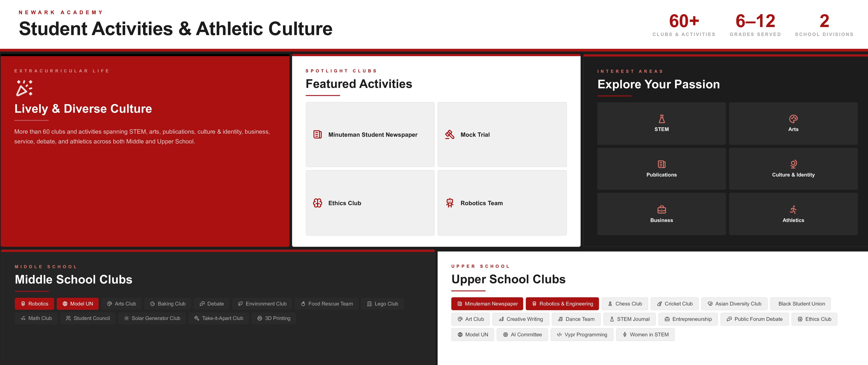Open the Minuteman Student Newspaper featured card
Image resolution: width=868 pixels, height=365 pixels.
click(370, 135)
